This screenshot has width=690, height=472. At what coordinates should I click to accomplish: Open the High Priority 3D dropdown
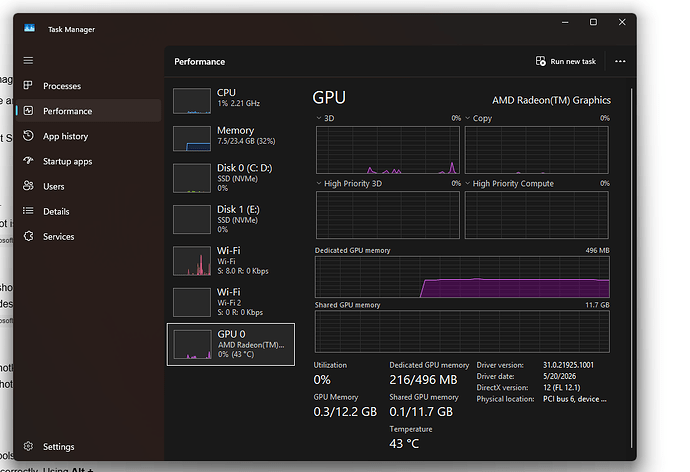(x=319, y=183)
